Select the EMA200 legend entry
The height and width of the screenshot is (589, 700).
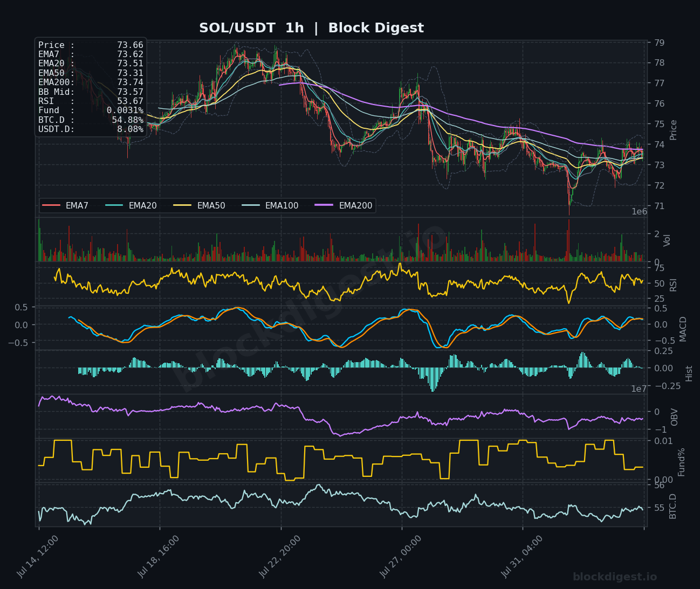click(x=344, y=205)
